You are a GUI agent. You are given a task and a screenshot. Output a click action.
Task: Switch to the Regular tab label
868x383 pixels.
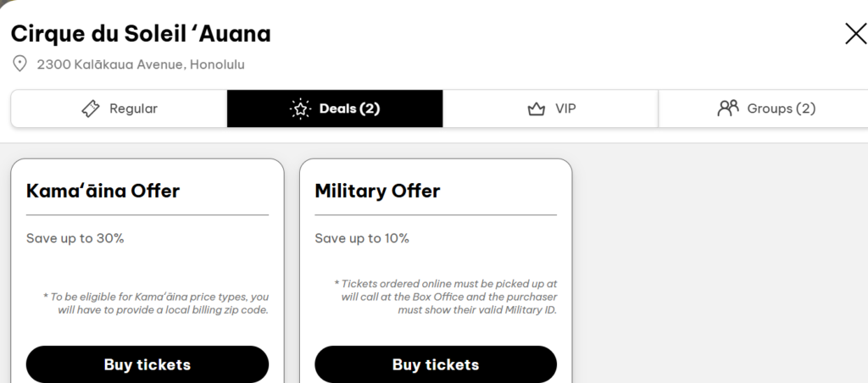133,108
